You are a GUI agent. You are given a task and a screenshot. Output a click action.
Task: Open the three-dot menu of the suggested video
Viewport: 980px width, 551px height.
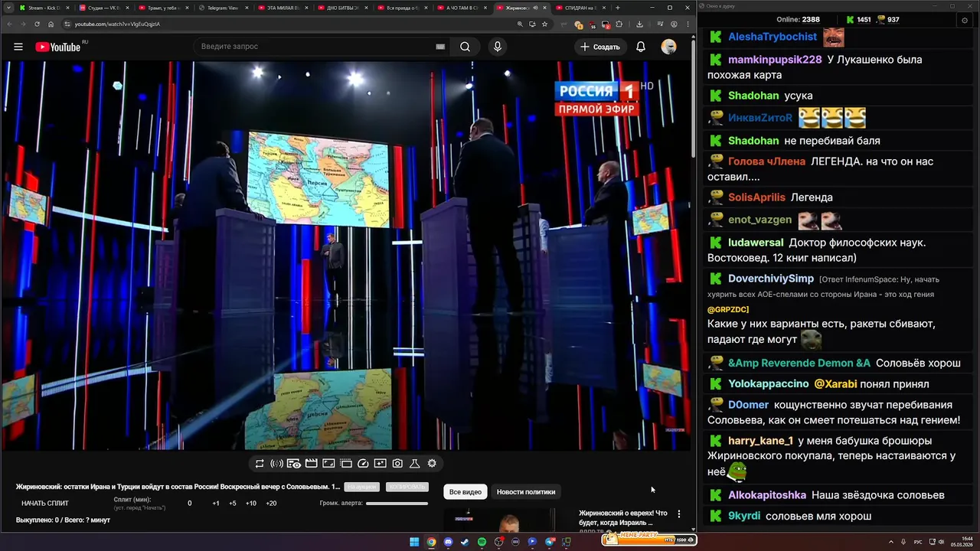pyautogui.click(x=678, y=514)
